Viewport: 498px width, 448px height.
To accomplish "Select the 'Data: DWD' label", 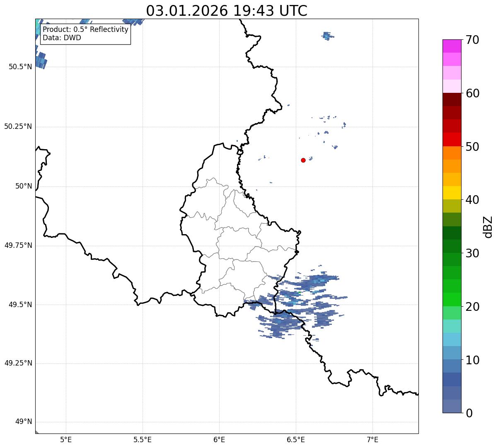I will 62,38.
